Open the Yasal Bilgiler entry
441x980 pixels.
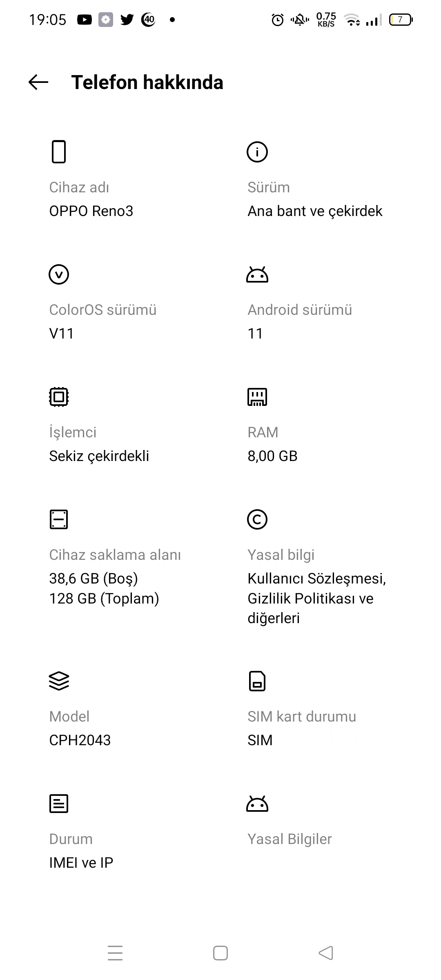point(290,839)
